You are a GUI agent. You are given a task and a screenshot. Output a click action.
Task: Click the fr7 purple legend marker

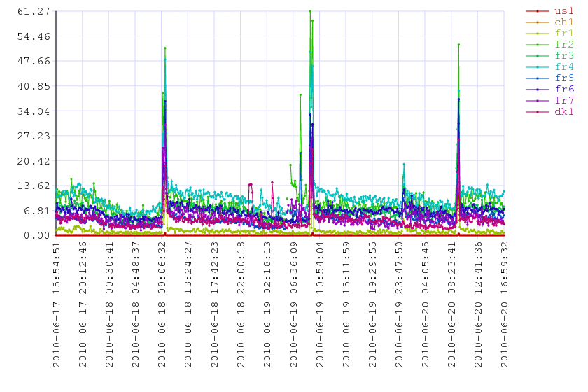538,101
